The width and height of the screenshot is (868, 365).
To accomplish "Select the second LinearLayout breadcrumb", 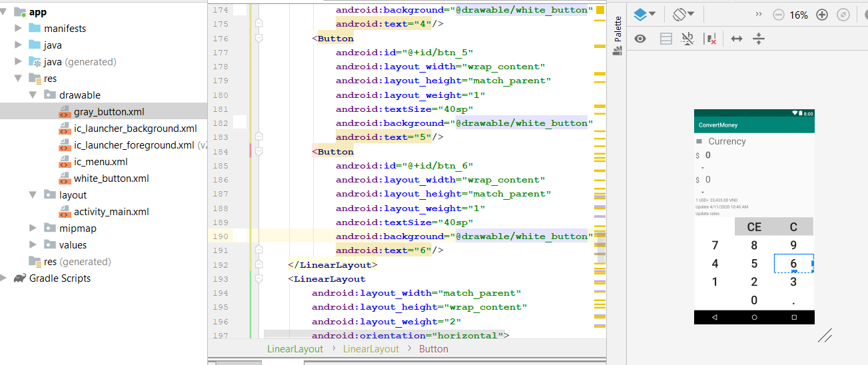I will pos(371,349).
